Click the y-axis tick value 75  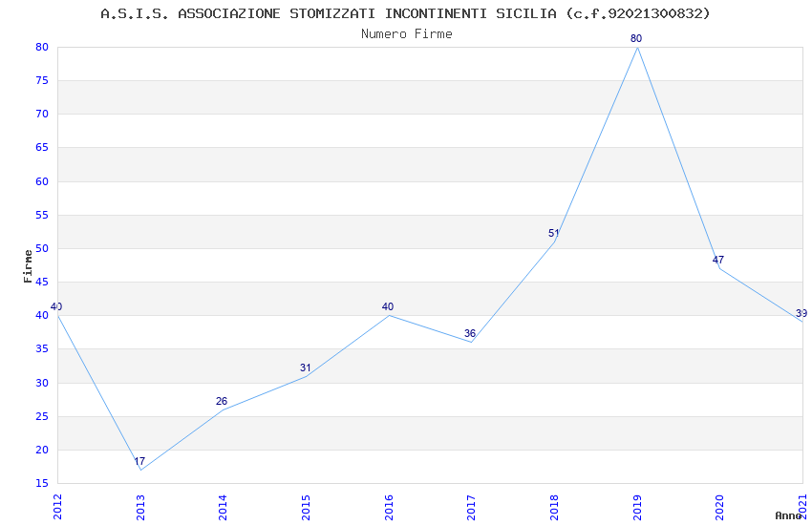coord(42,81)
